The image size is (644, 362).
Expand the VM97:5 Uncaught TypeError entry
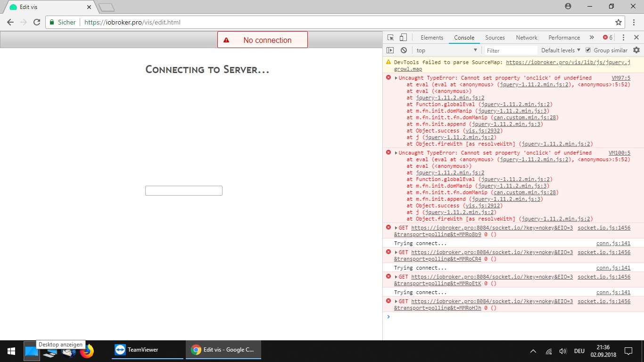coord(396,78)
